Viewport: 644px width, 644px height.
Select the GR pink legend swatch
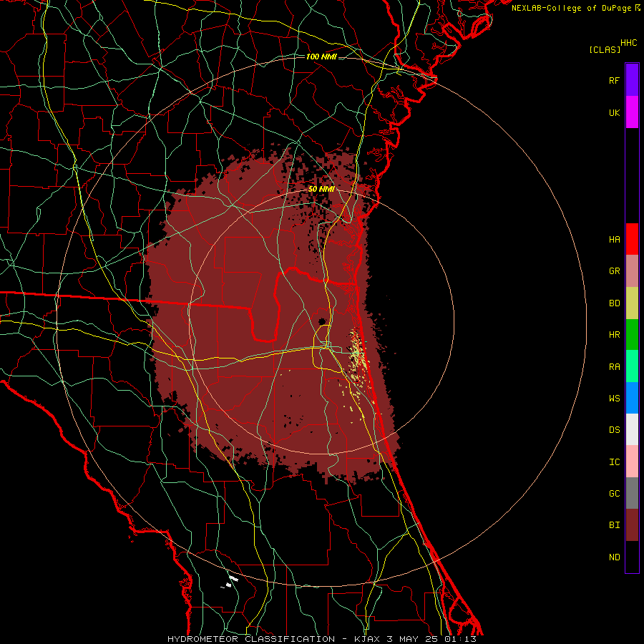[632, 270]
